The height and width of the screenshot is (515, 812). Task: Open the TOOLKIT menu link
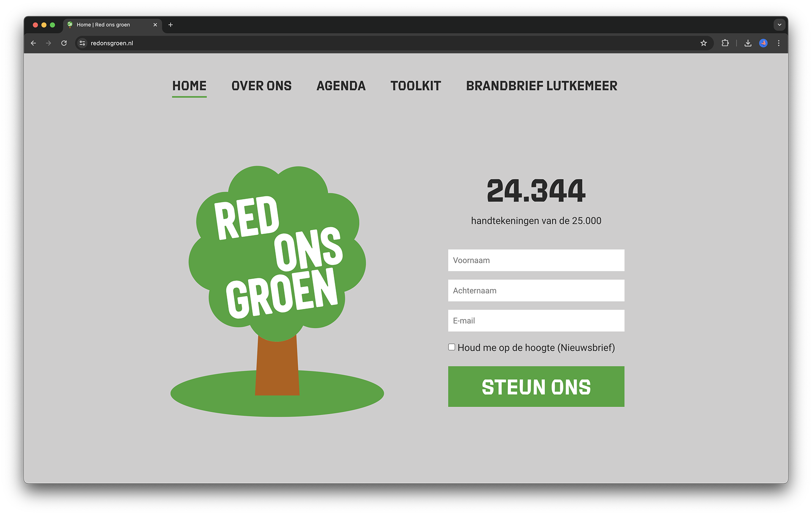point(416,86)
